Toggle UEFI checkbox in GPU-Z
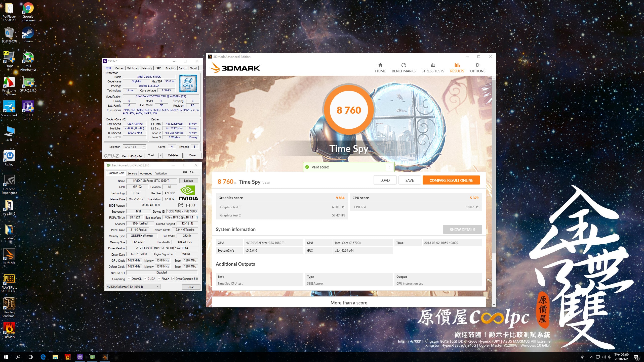Image resolution: width=644 pixels, height=362 pixels. 188,205
